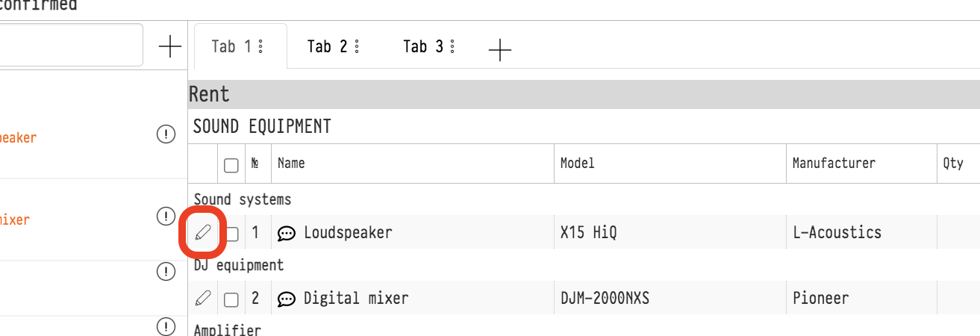
Task: Open Tab 3 options menu dots
Action: click(x=452, y=47)
